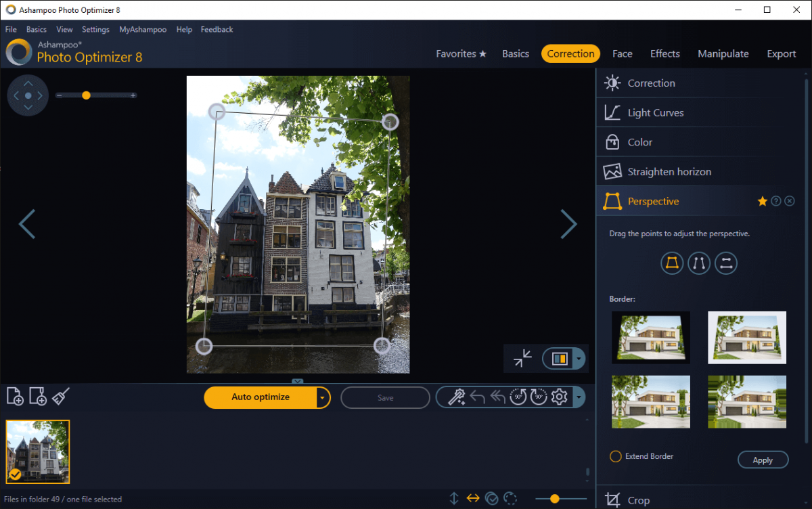Select the magic wand auto-fix tool

point(457,396)
